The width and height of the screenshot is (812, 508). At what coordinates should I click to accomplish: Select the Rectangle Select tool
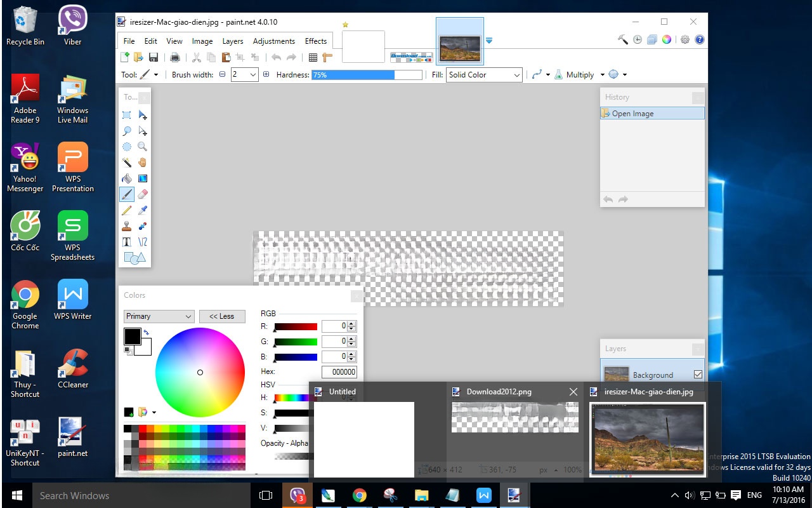click(x=127, y=116)
